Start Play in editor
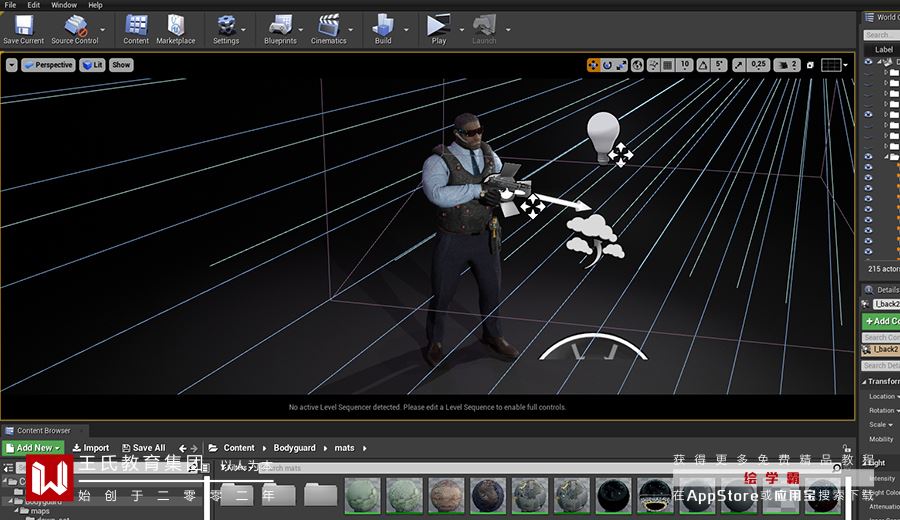 (439, 29)
